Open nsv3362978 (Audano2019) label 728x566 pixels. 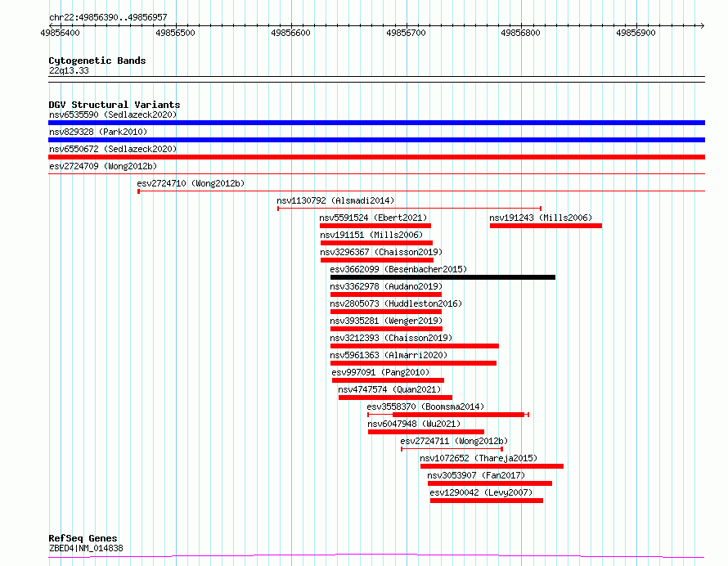[386, 286]
